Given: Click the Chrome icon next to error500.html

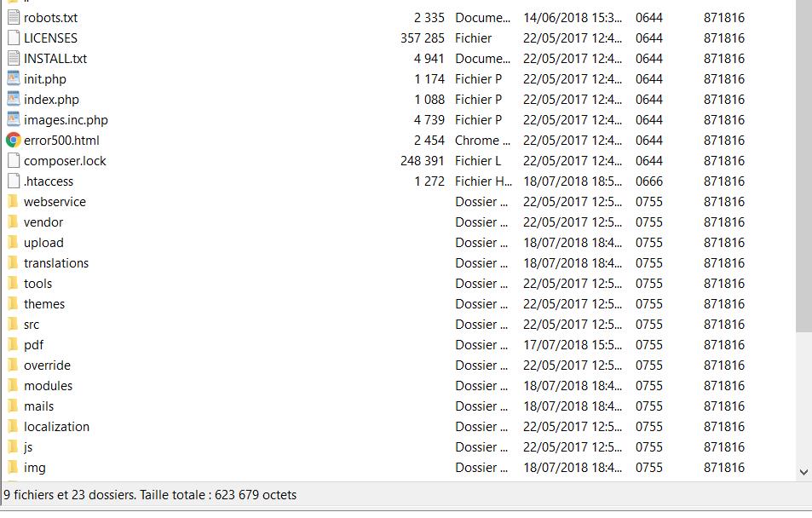Looking at the screenshot, I should click(x=14, y=141).
